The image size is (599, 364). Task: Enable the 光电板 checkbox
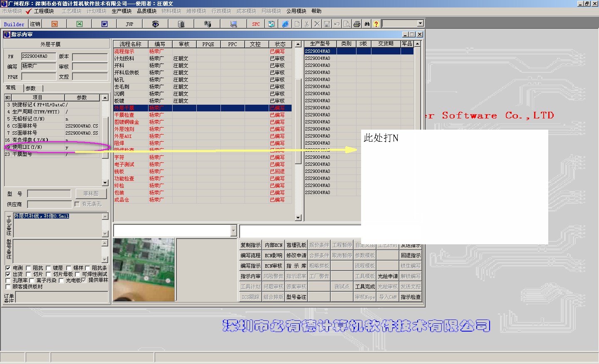click(61, 280)
